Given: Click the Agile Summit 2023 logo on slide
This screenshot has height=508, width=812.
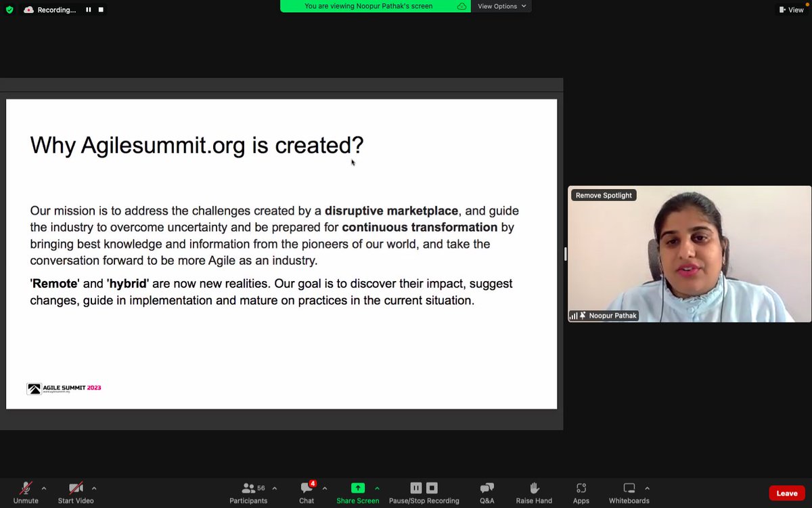Looking at the screenshot, I should pos(64,388).
